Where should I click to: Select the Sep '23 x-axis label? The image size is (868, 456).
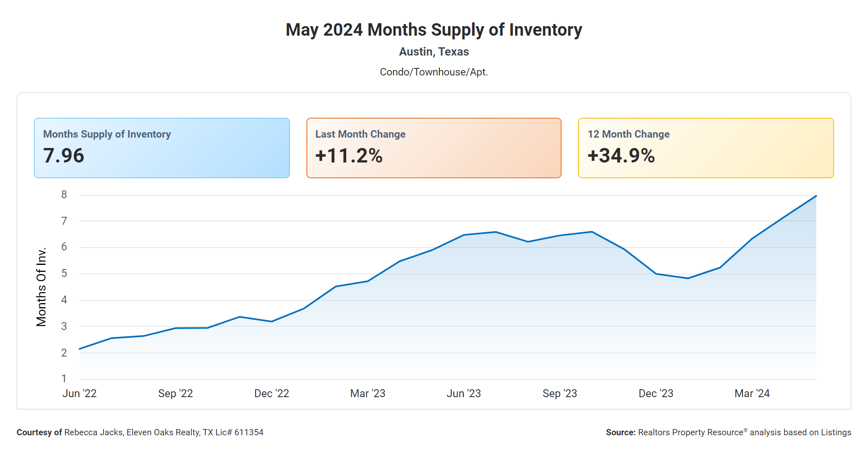point(560,393)
